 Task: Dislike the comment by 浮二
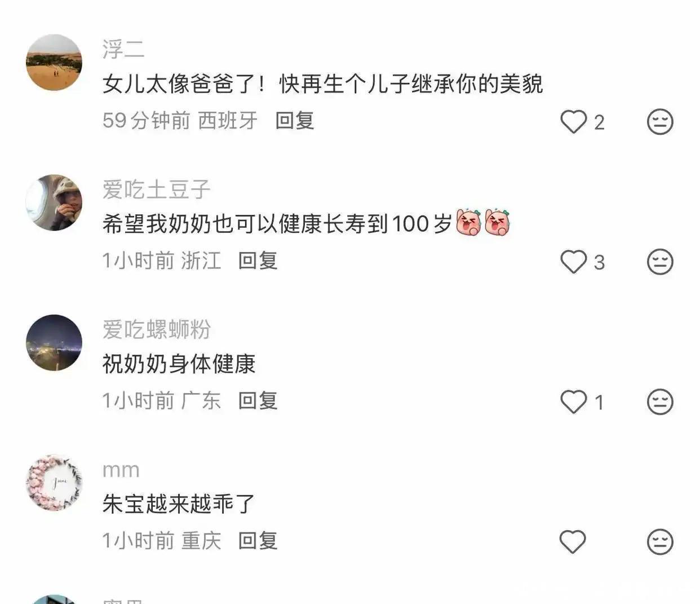tap(660, 121)
